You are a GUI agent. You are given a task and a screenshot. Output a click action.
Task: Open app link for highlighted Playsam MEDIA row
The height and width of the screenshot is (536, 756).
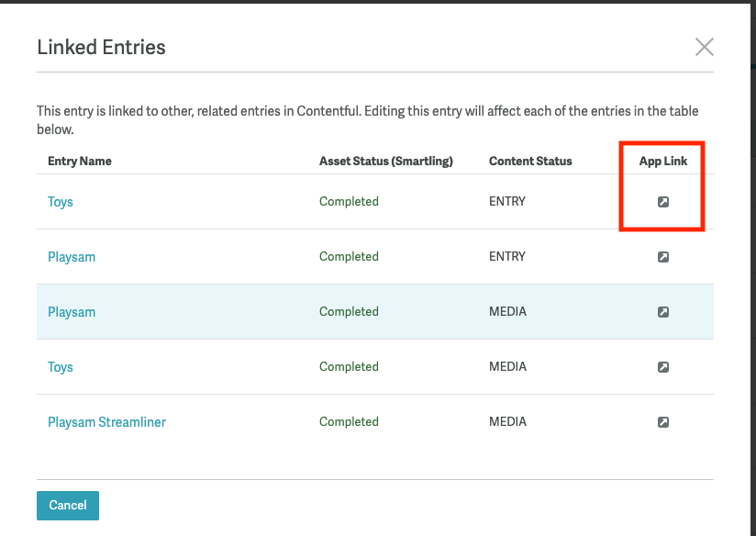click(x=663, y=312)
